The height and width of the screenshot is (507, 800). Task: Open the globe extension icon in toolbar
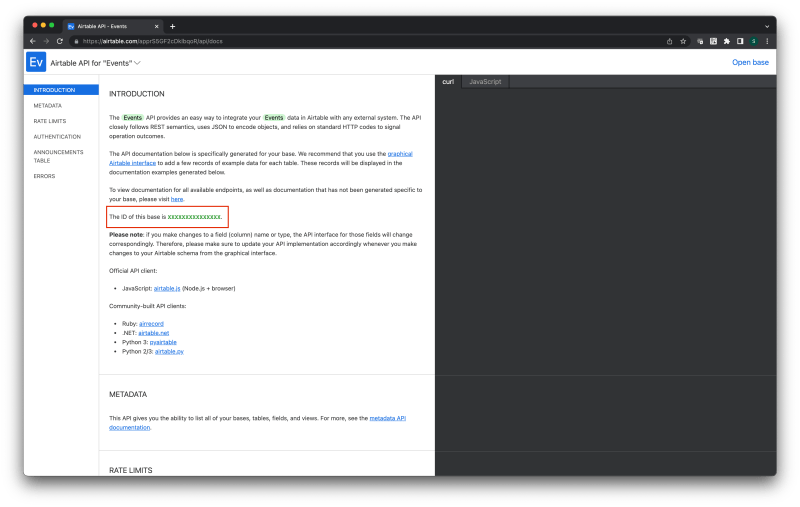700,41
